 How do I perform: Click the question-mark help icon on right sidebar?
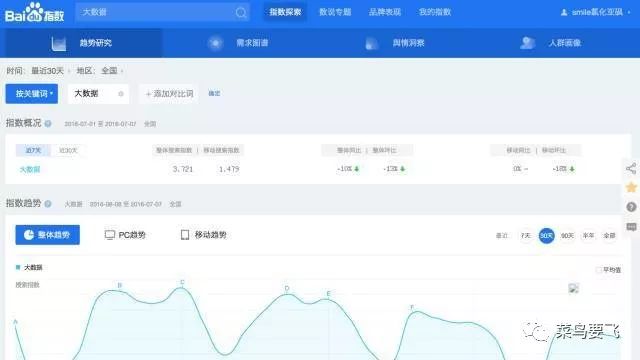tap(631, 207)
